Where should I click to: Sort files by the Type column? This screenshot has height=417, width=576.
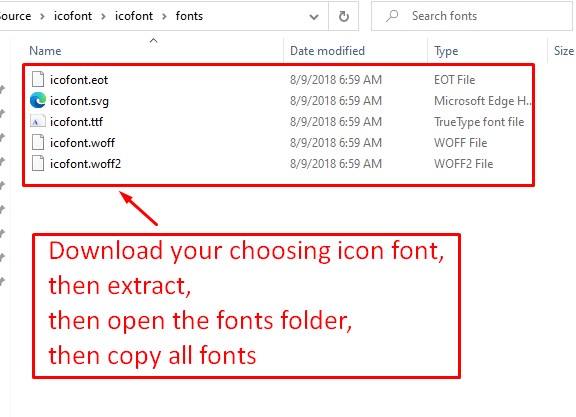coord(446,51)
